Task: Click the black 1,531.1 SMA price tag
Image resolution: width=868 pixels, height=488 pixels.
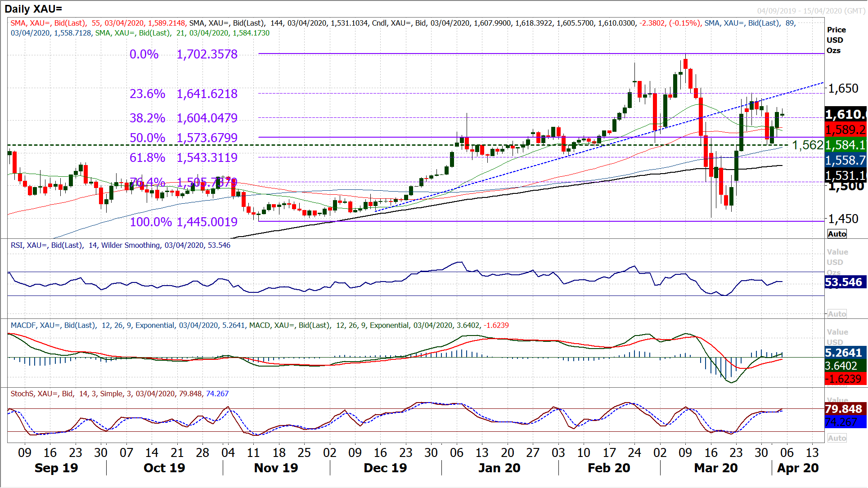Action: tap(846, 175)
